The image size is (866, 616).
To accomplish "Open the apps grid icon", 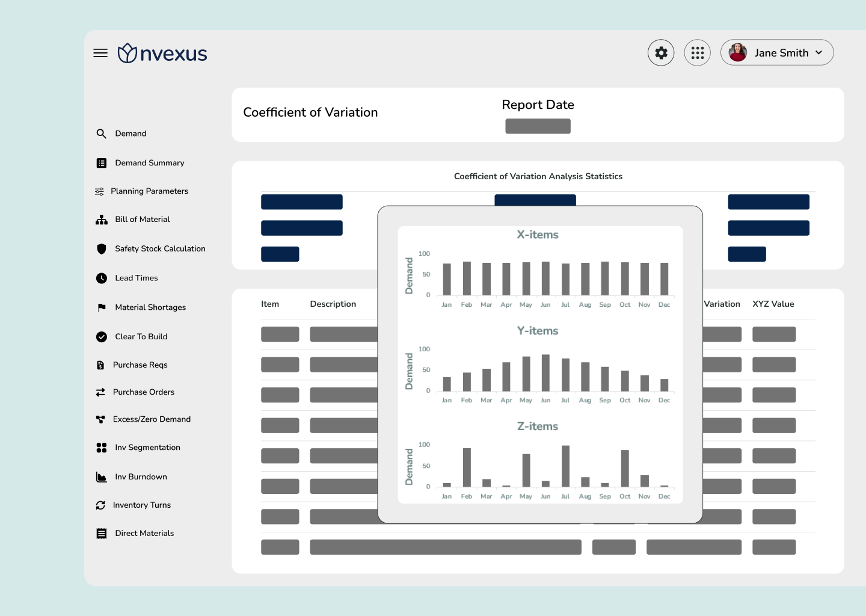I will coord(698,53).
